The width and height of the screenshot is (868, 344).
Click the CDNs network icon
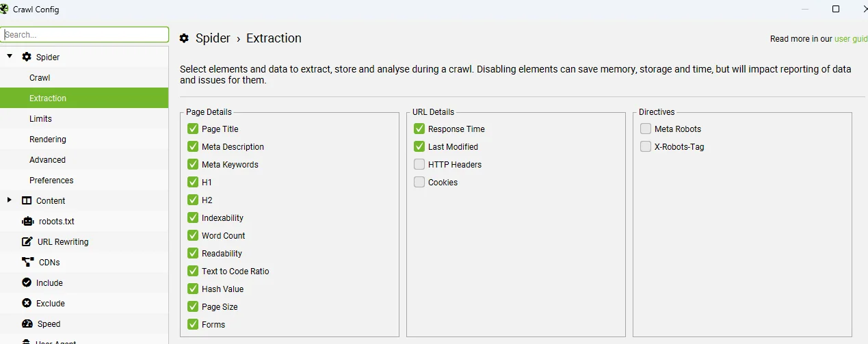click(x=27, y=262)
